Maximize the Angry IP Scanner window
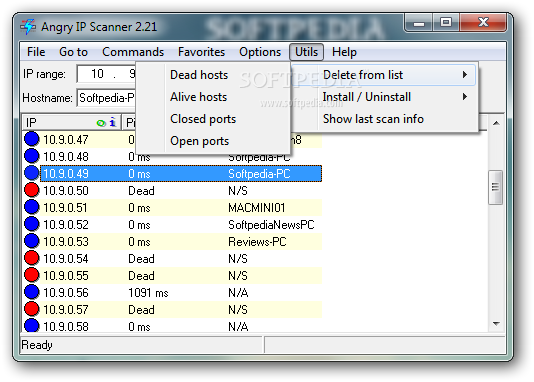 [446, 23]
